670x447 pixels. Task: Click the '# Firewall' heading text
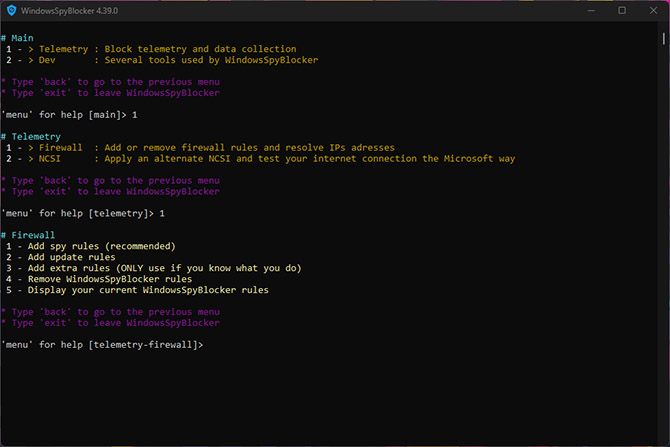click(31, 235)
